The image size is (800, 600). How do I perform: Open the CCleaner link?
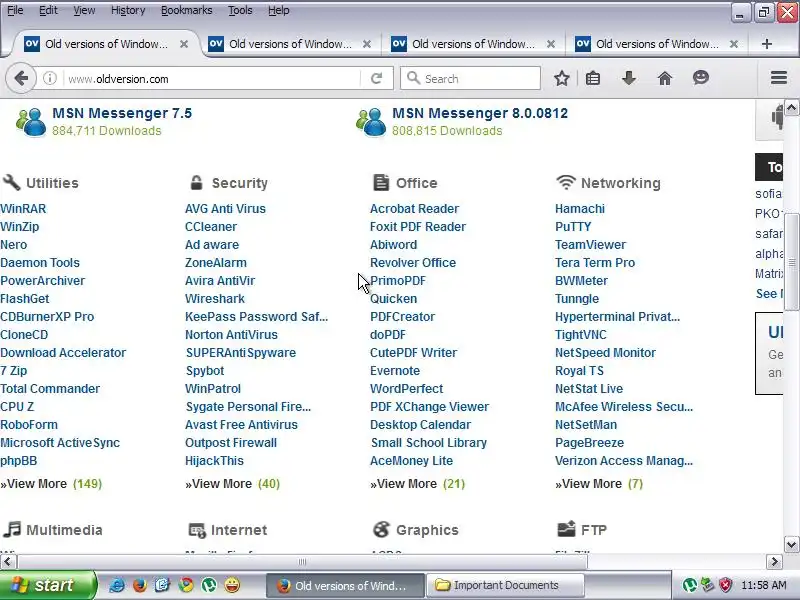tap(211, 227)
